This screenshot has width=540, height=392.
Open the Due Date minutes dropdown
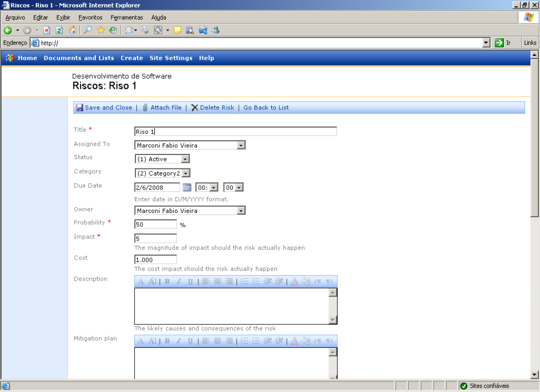[239, 187]
